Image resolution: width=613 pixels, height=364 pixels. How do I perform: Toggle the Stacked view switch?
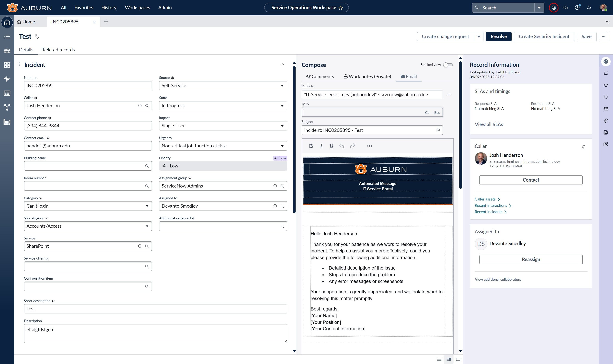[448, 65]
